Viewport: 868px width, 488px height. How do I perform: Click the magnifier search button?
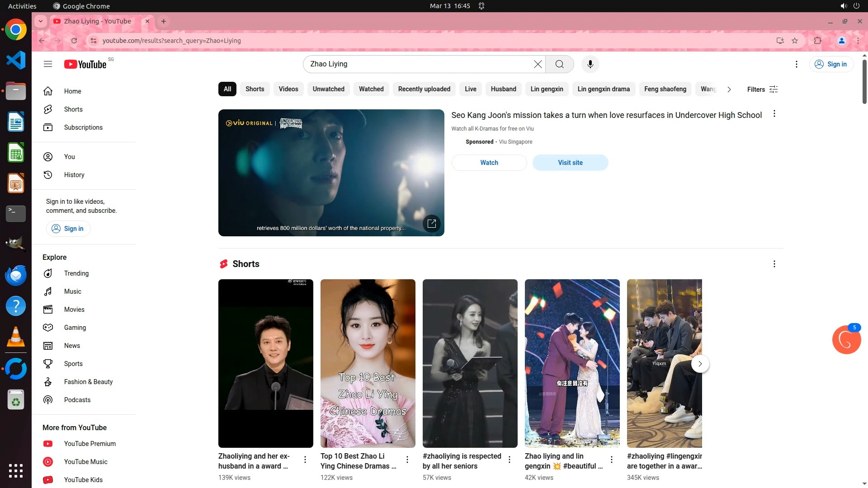pyautogui.click(x=559, y=64)
